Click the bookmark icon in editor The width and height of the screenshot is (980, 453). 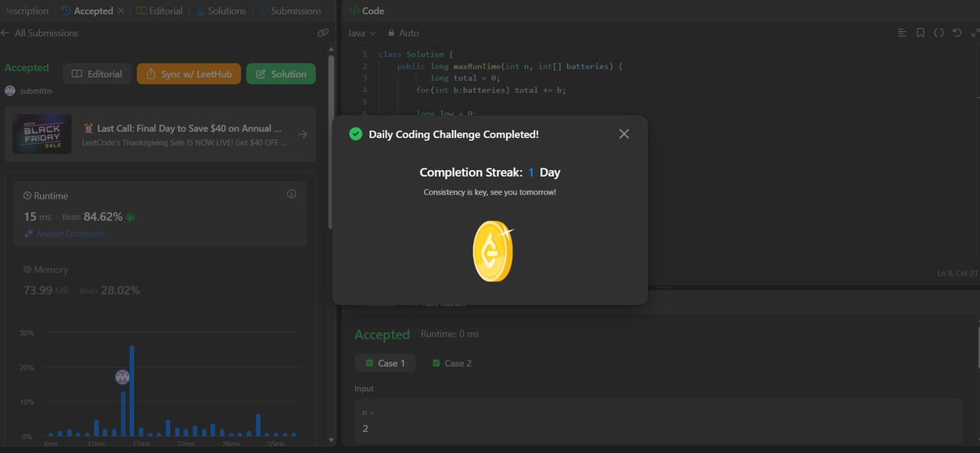[x=920, y=34]
